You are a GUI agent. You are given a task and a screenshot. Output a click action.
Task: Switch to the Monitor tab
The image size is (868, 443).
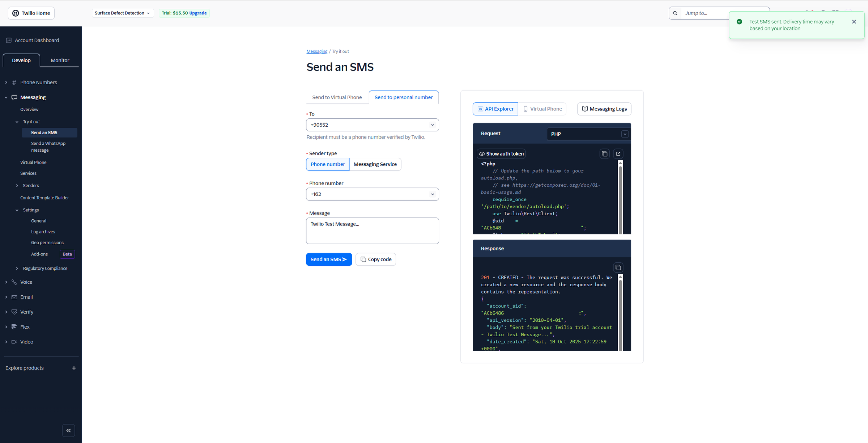(60, 60)
